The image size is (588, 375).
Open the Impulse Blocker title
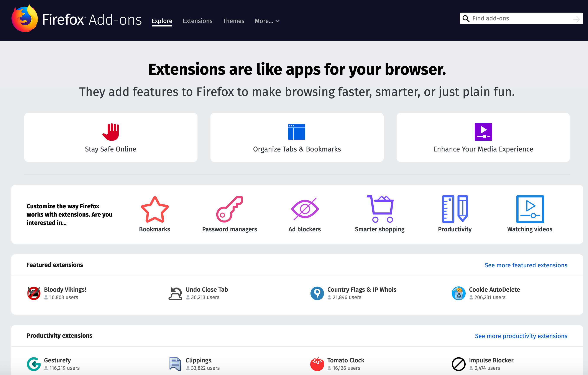[x=491, y=360]
